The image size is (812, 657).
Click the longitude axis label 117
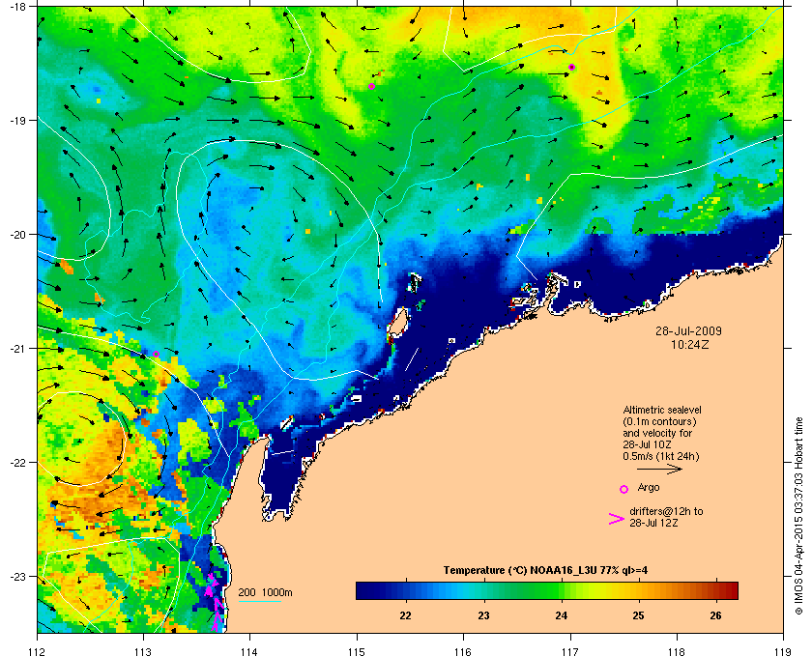click(570, 651)
